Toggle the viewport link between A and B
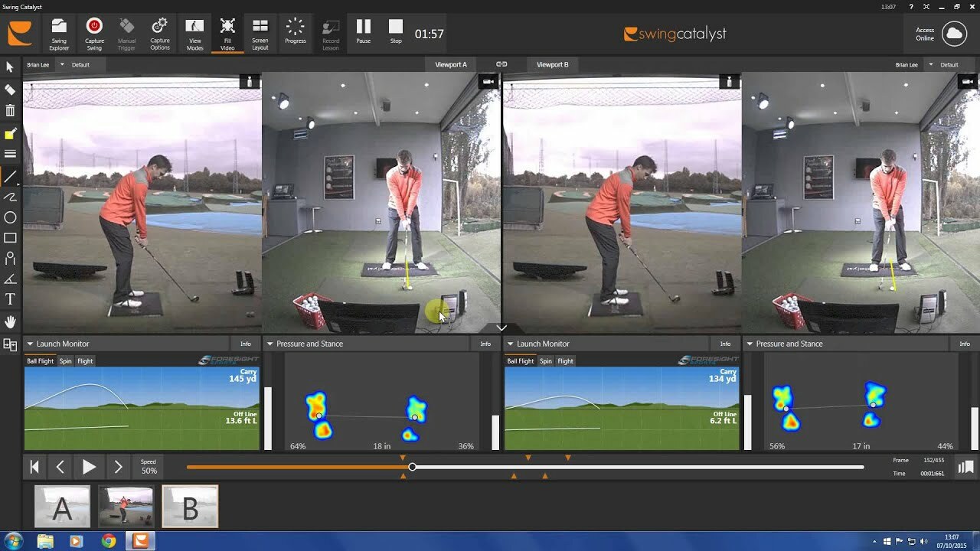 tap(501, 64)
